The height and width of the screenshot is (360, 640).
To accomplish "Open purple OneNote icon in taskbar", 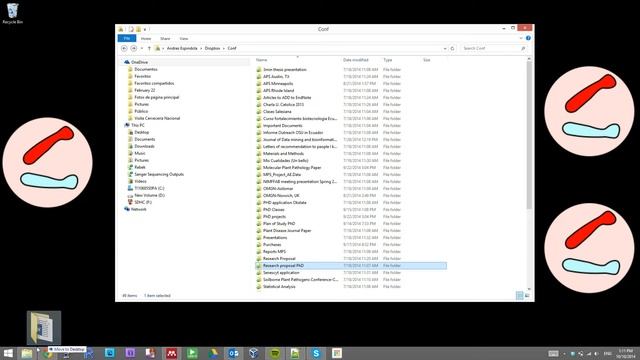I will click(x=130, y=353).
